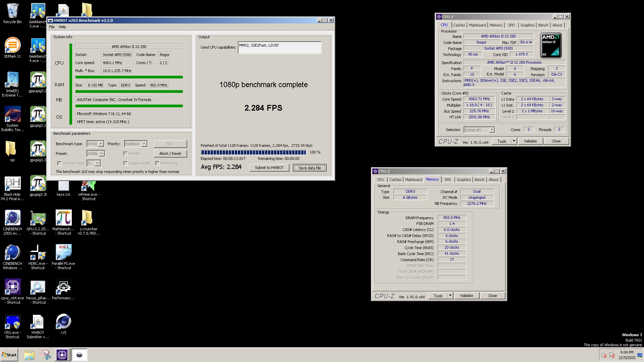
Task: Switch to CPU-Z taskbar button
Action: pos(62,355)
